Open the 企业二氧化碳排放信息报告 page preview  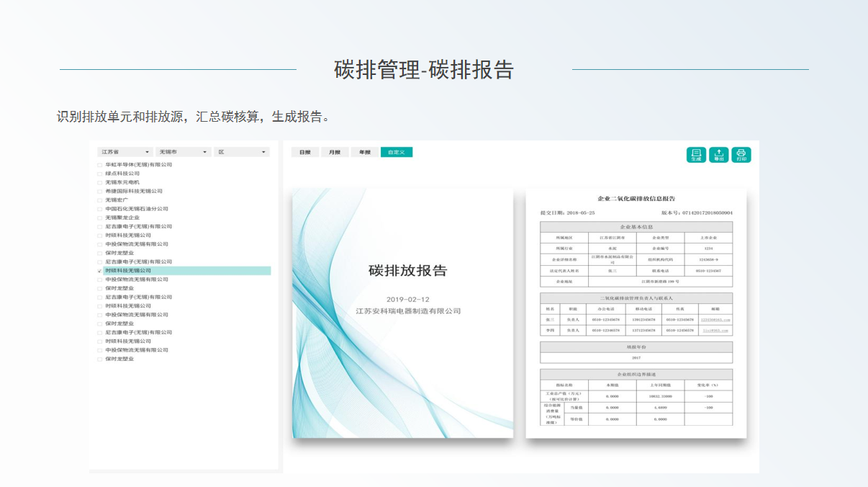click(636, 313)
